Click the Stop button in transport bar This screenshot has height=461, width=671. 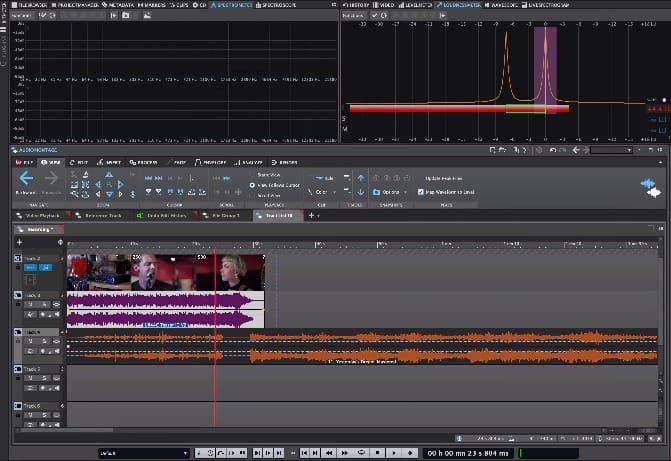coord(376,453)
